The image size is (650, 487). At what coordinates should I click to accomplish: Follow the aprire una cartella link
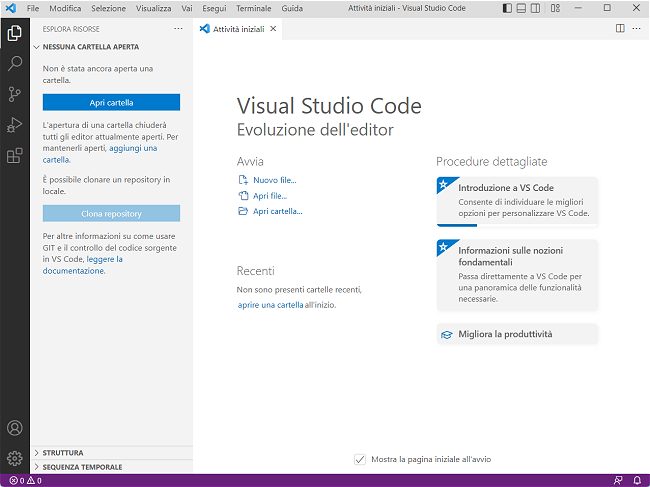pos(271,305)
